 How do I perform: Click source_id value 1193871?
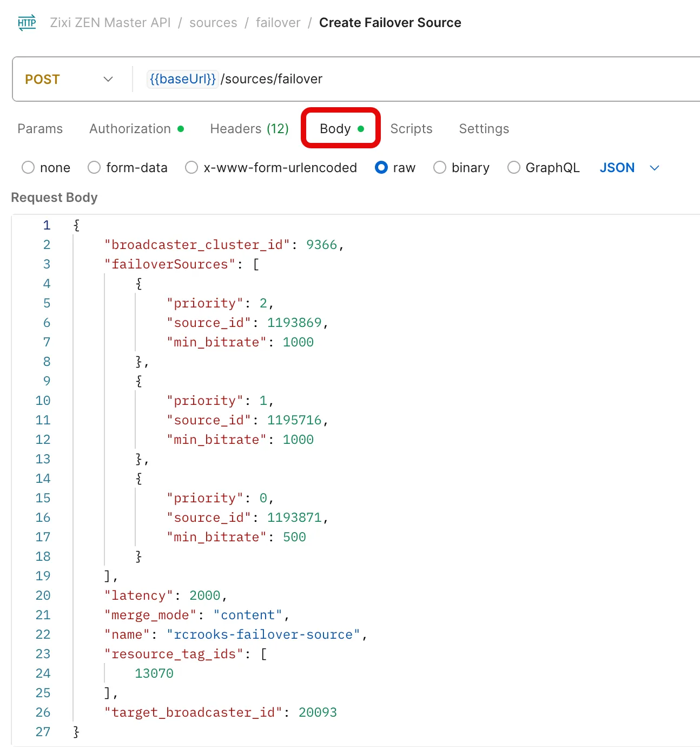(x=294, y=517)
